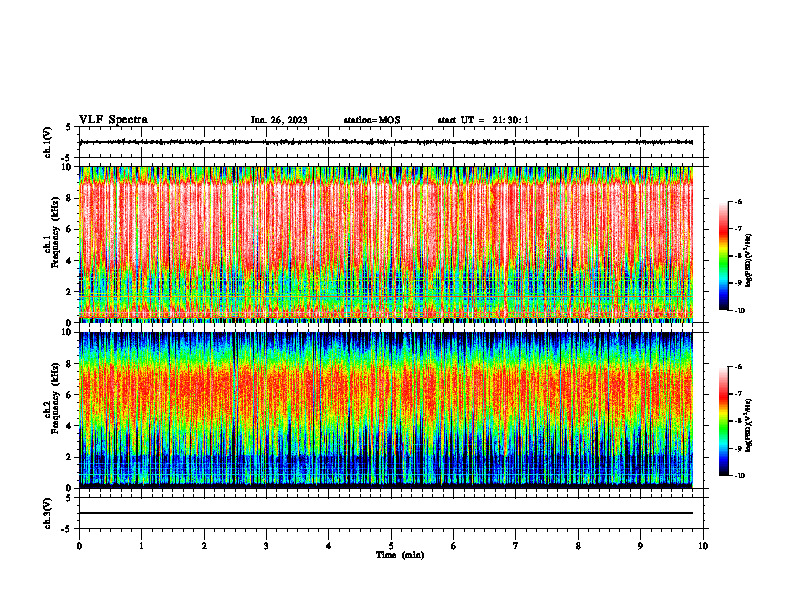Click the "station=MOS" header label
The height and width of the screenshot is (612, 792).
click(x=372, y=120)
